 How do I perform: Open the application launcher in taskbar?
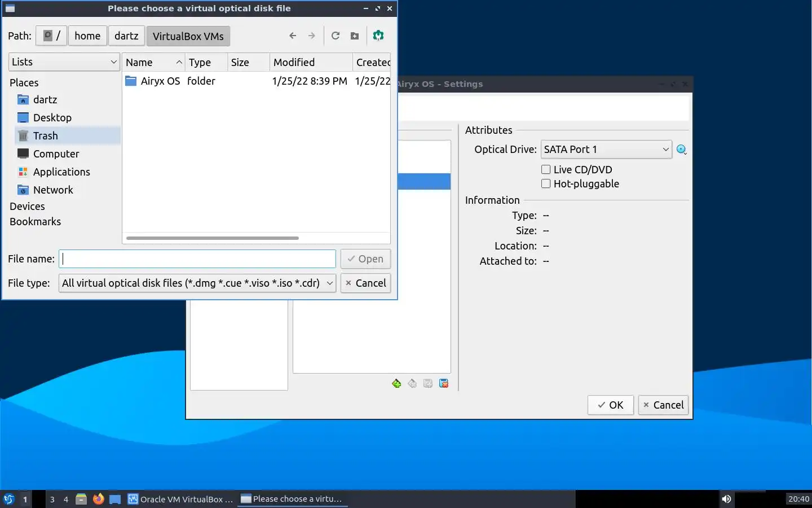pos(9,499)
